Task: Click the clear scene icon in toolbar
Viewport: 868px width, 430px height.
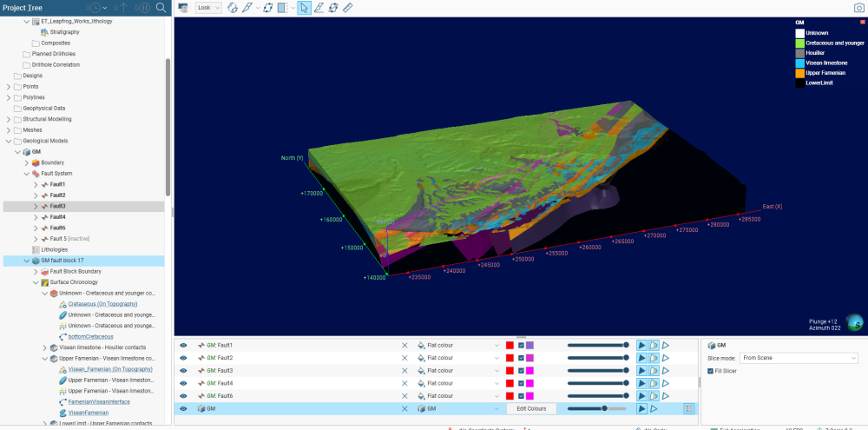Action: [183, 9]
